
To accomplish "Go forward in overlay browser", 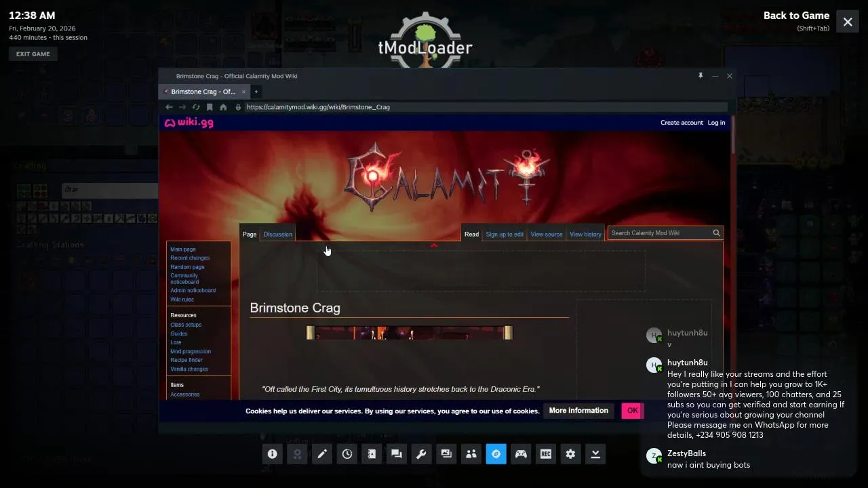I will (x=182, y=107).
